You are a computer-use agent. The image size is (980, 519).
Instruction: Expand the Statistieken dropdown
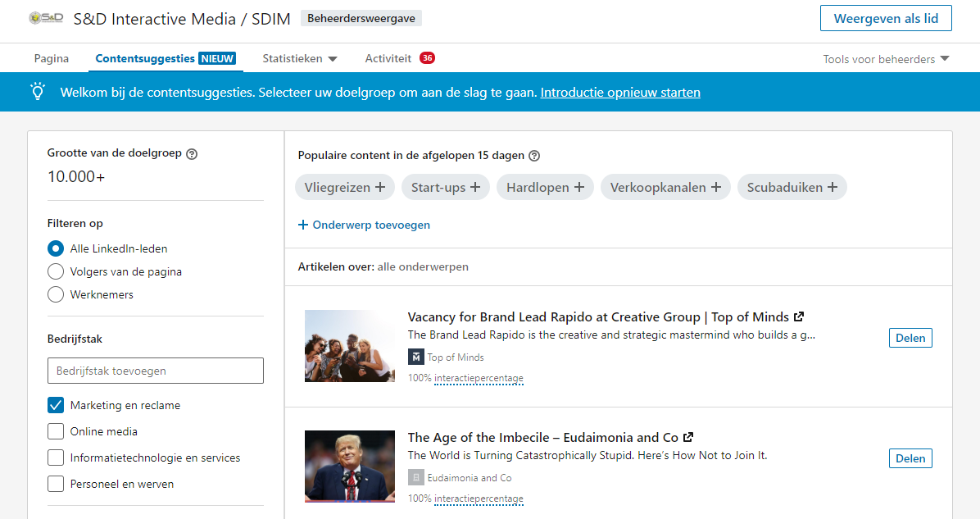[300, 59]
